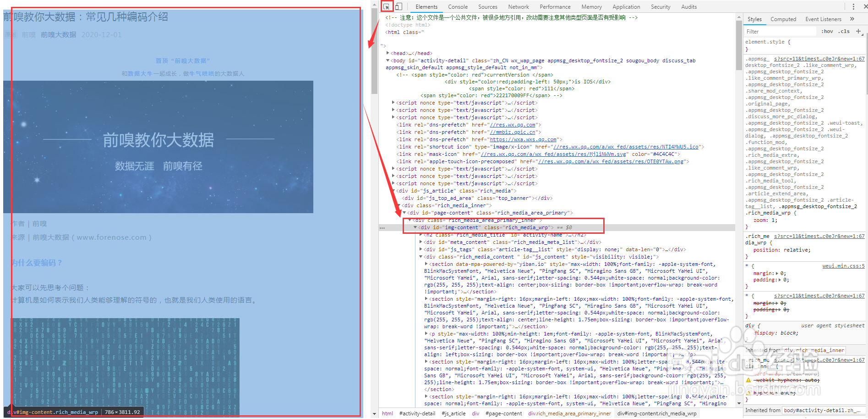The width and height of the screenshot is (868, 419).
Task: Click the styles Filter input field
Action: coord(780,31)
